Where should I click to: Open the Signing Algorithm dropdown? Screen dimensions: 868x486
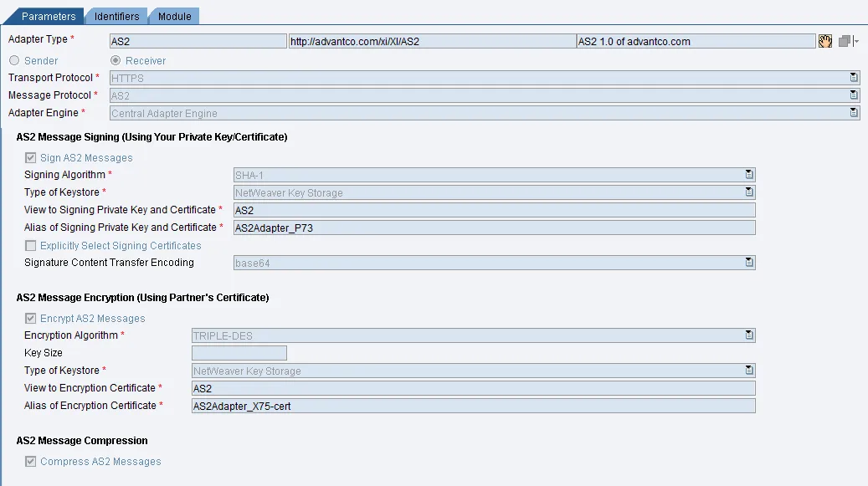[x=749, y=175]
